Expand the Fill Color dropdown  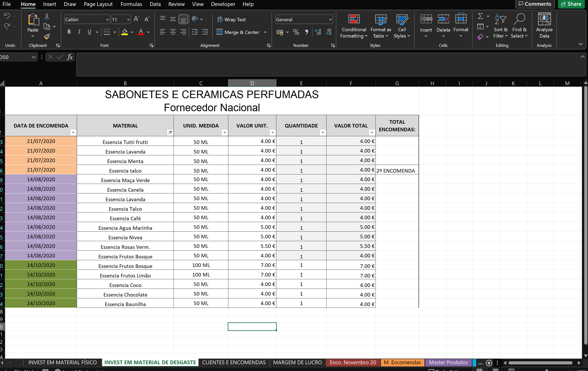tap(132, 32)
